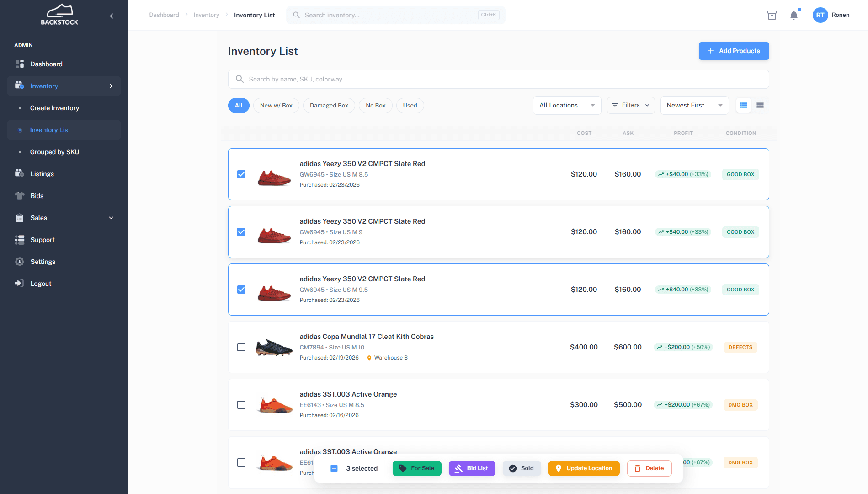Click the Add Products button
This screenshot has width=868, height=494.
pos(733,51)
